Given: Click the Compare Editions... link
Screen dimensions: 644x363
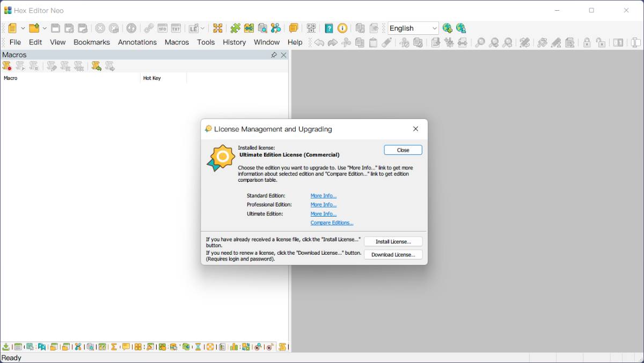Looking at the screenshot, I should point(332,223).
